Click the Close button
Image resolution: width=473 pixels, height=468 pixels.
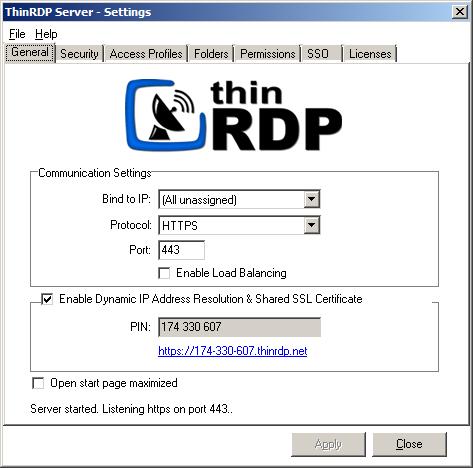409,444
